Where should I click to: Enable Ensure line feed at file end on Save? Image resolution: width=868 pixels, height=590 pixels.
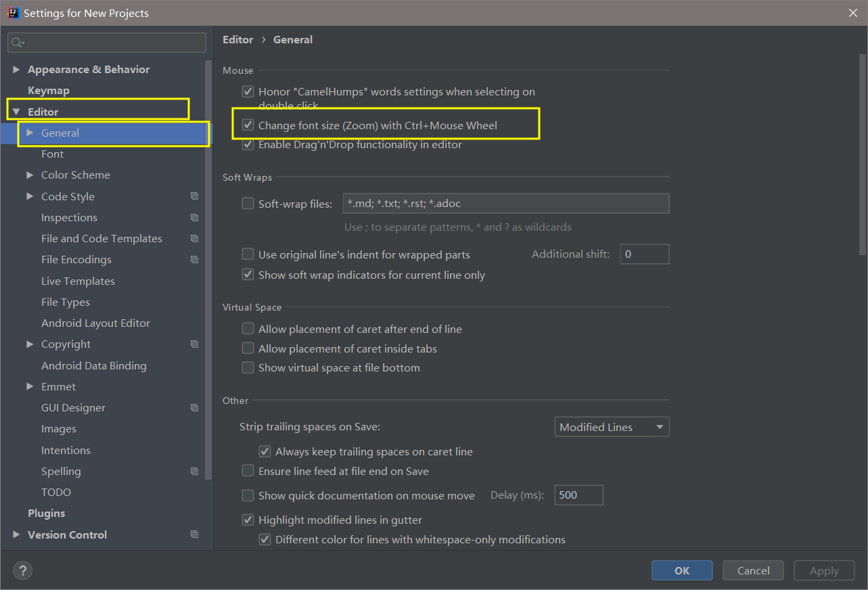click(248, 471)
